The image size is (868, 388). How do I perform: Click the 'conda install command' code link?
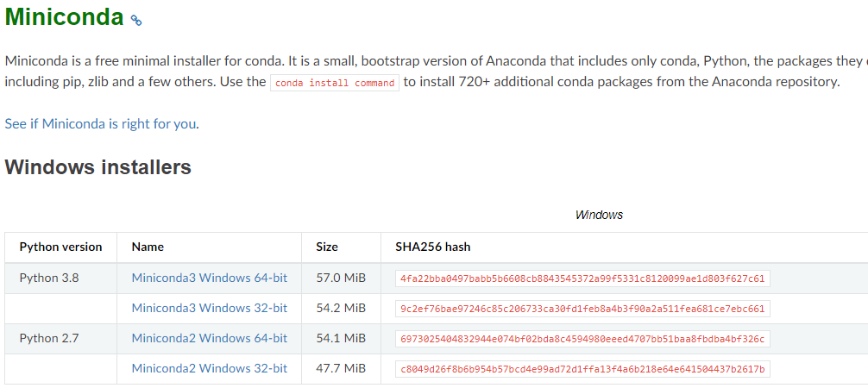coord(335,83)
